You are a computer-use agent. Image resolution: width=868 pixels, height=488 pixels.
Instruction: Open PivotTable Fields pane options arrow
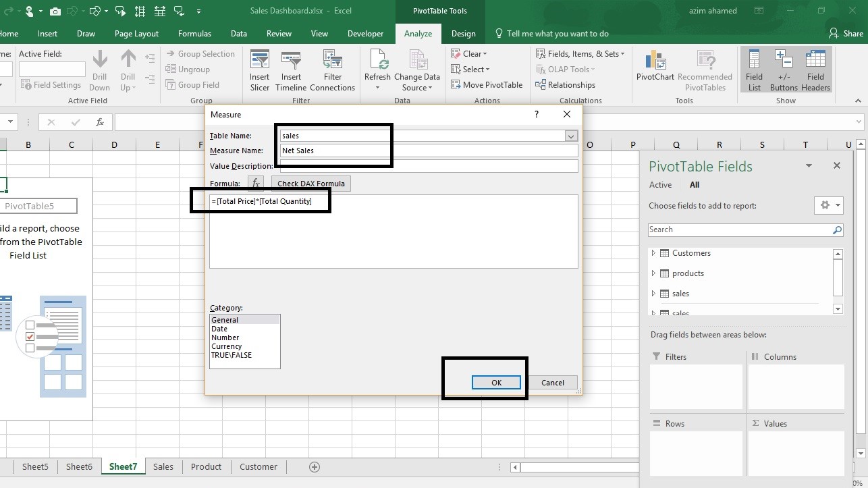coord(809,166)
